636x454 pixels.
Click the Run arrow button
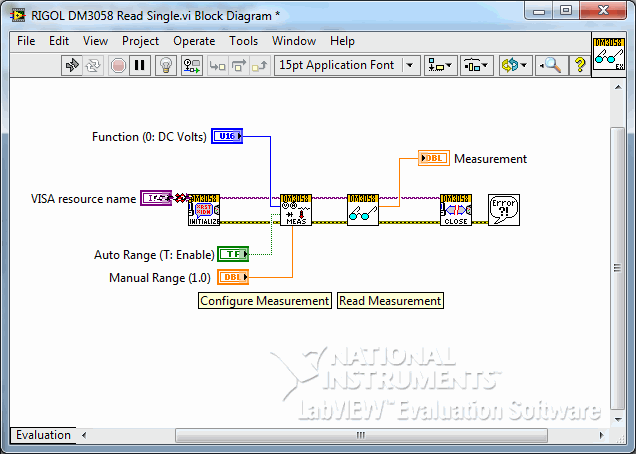(x=72, y=65)
